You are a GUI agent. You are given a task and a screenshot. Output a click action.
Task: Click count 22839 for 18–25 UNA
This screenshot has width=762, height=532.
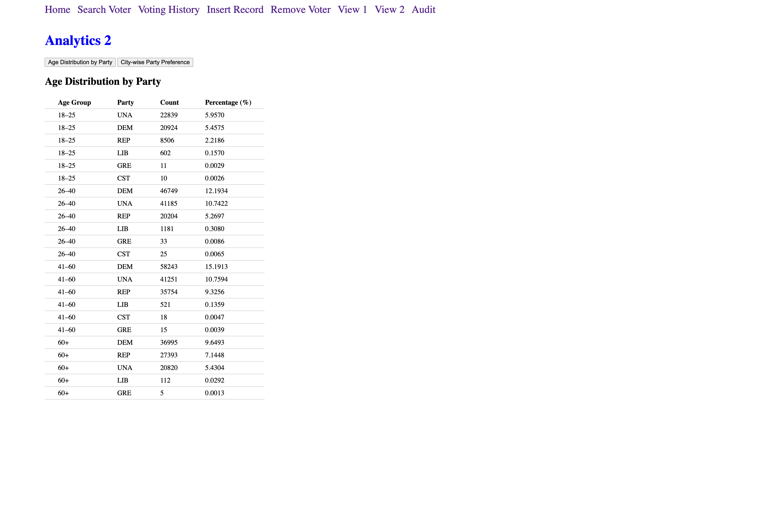click(x=169, y=115)
